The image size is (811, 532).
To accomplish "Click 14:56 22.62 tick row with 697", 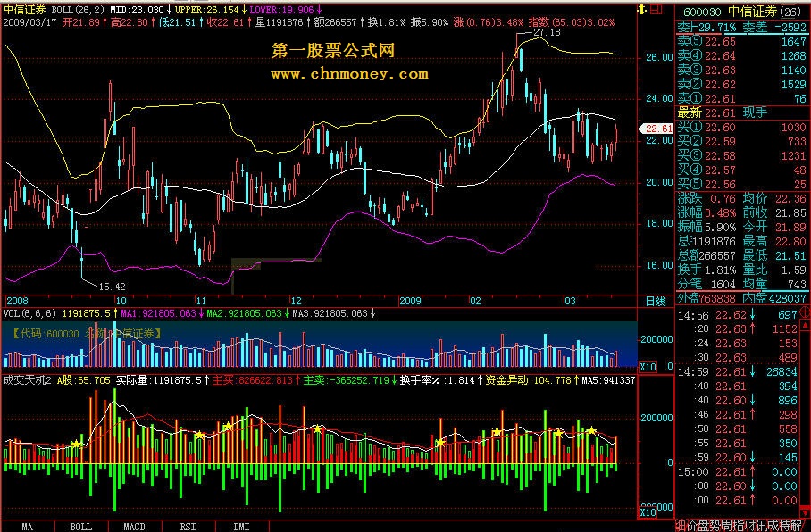I will tap(738, 314).
